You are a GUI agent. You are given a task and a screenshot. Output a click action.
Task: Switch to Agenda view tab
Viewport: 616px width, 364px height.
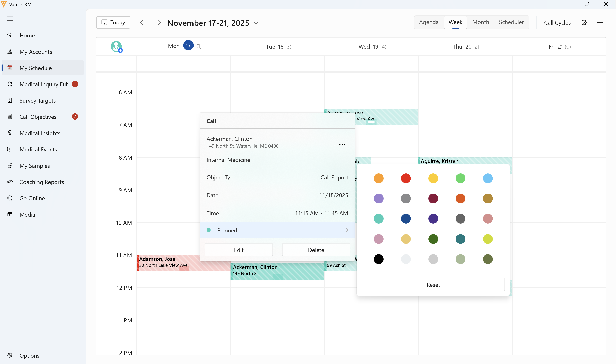pyautogui.click(x=429, y=22)
